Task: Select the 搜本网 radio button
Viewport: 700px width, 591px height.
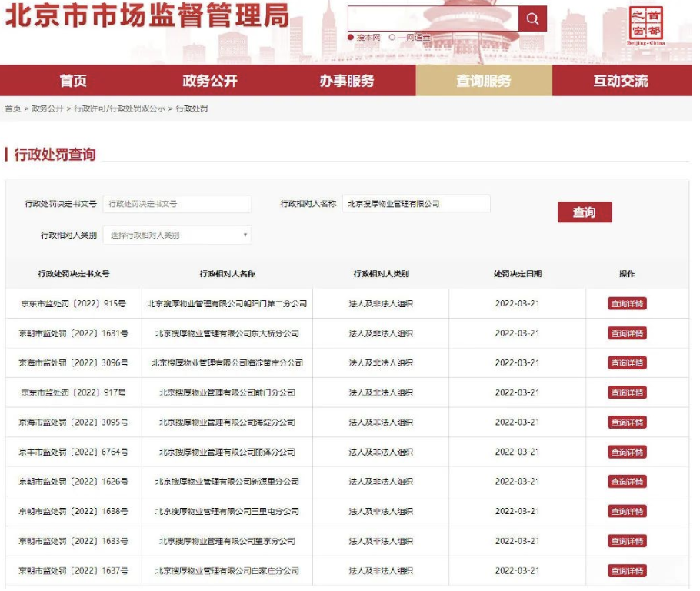Action: point(351,36)
